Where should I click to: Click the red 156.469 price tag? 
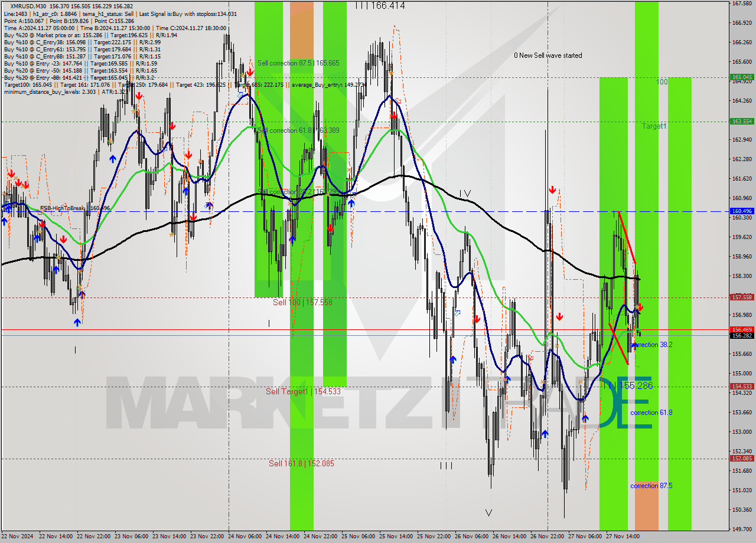click(742, 329)
